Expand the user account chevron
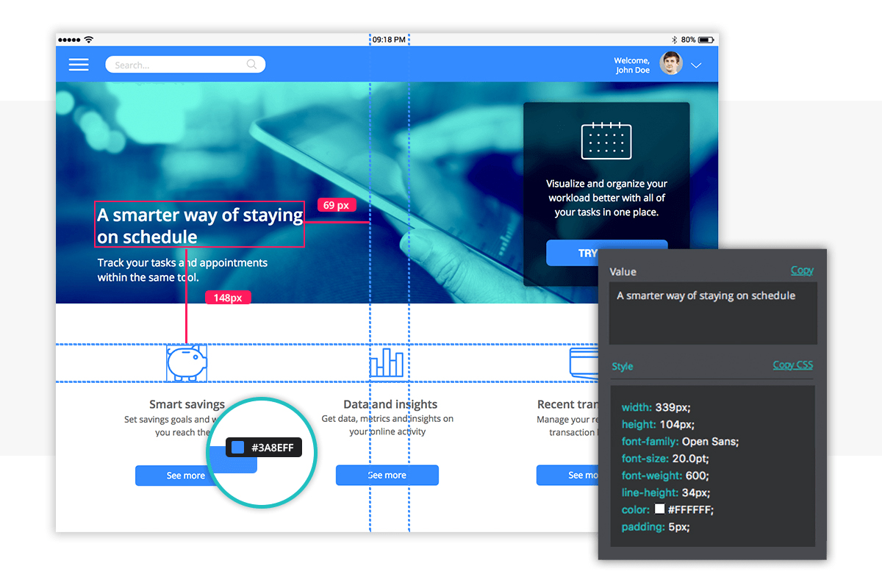The height and width of the screenshot is (588, 882). pos(696,65)
